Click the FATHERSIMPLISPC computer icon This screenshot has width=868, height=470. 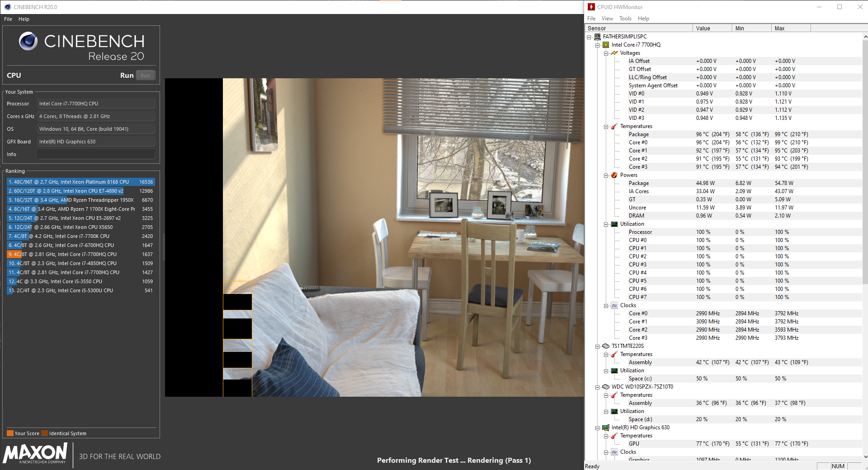click(597, 37)
